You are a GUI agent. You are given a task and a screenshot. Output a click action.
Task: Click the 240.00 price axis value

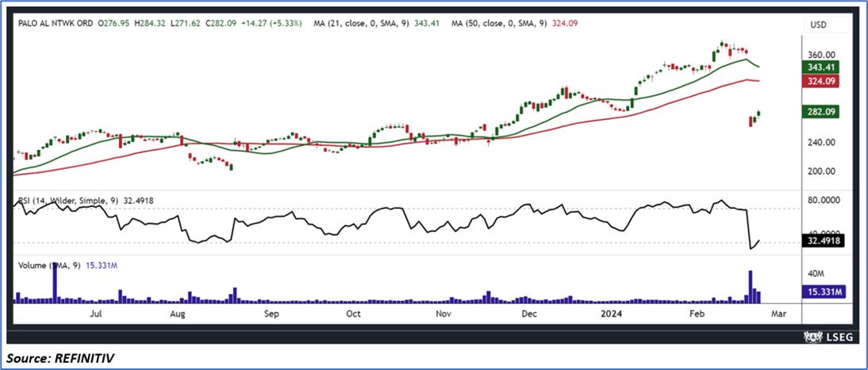pos(821,142)
